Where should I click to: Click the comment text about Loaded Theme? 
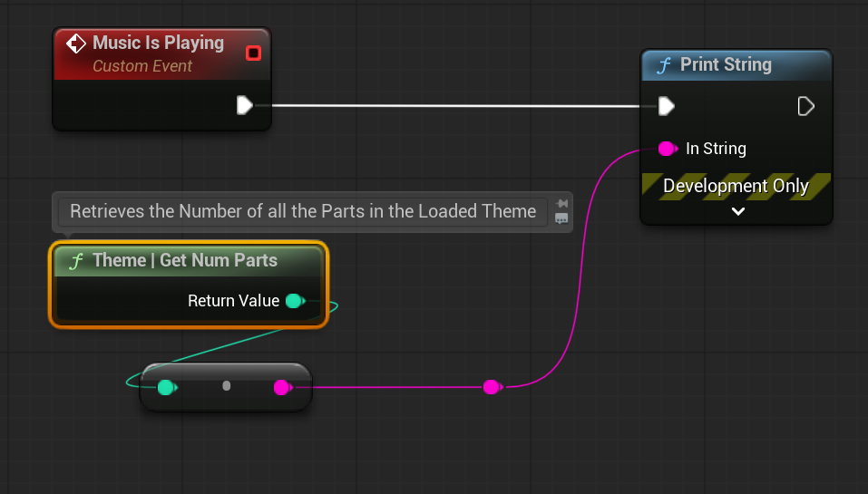tap(303, 211)
